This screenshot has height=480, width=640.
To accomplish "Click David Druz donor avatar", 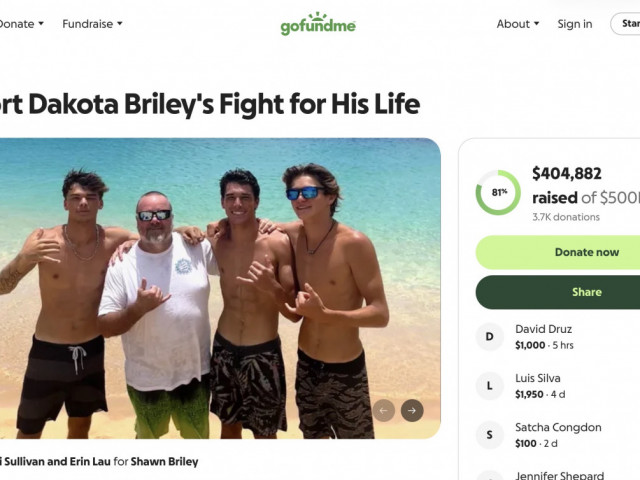I will (x=489, y=337).
